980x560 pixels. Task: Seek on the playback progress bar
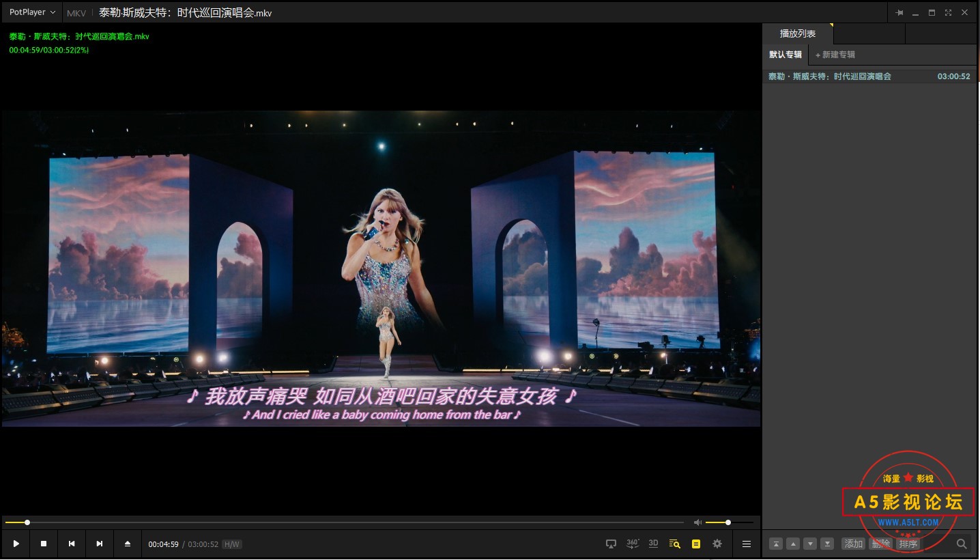345,522
